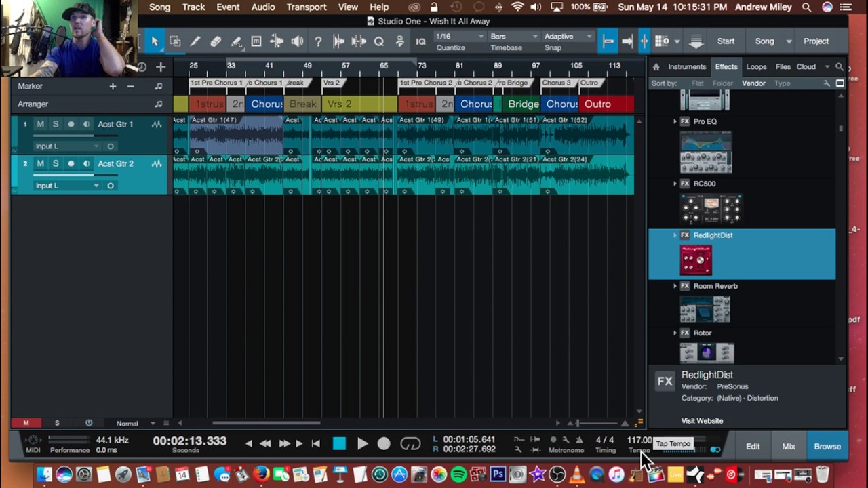The height and width of the screenshot is (488, 868).
Task: Toggle the transport Loop button
Action: 410,444
